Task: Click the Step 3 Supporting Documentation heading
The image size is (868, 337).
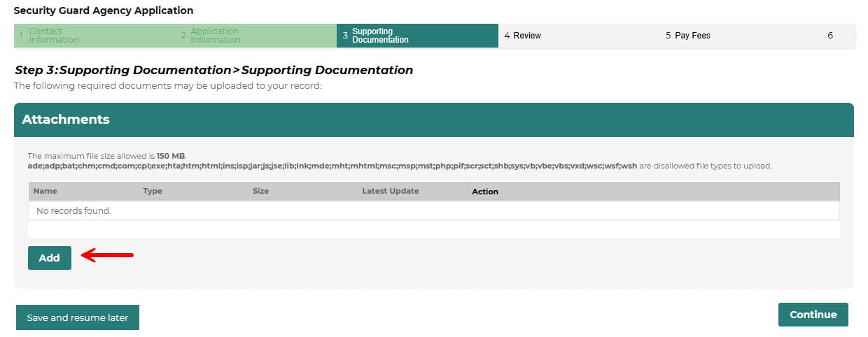Action: pyautogui.click(x=214, y=70)
